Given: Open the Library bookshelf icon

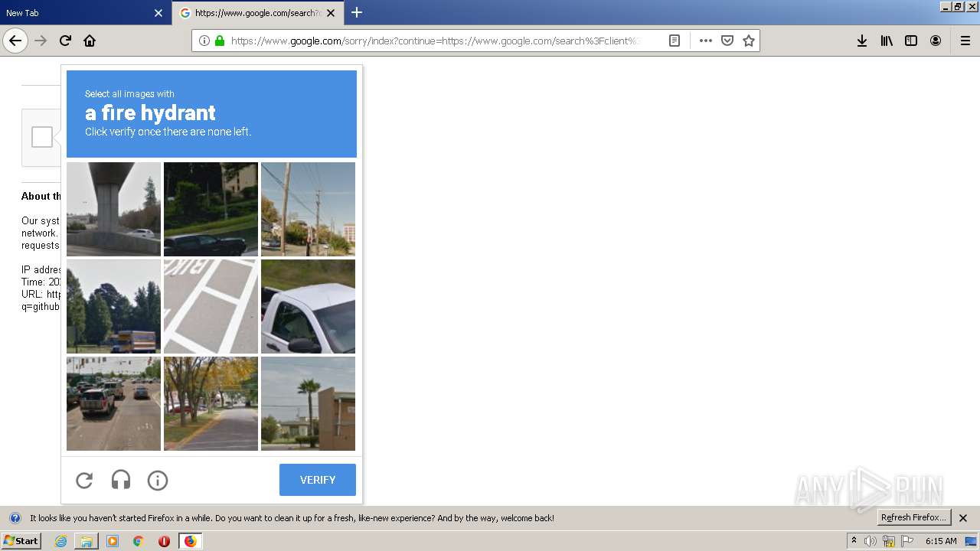Looking at the screenshot, I should pyautogui.click(x=887, y=41).
